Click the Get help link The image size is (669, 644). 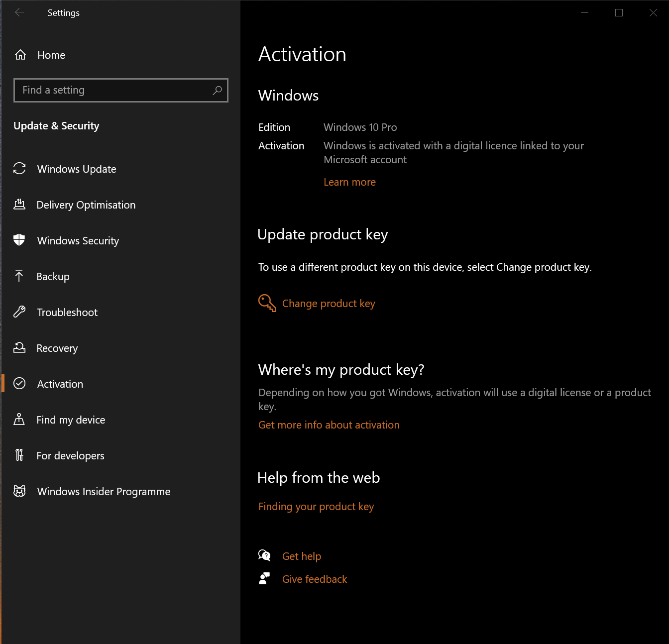click(x=302, y=556)
